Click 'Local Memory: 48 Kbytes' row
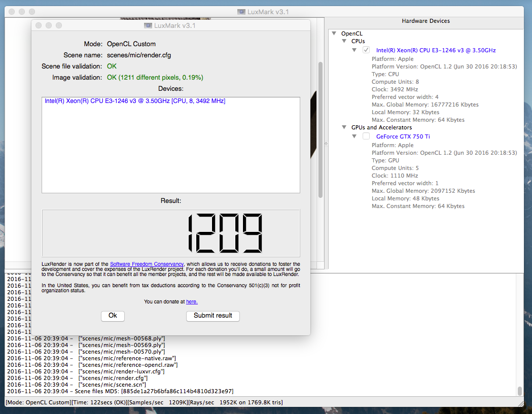This screenshot has width=532, height=414. [405, 198]
